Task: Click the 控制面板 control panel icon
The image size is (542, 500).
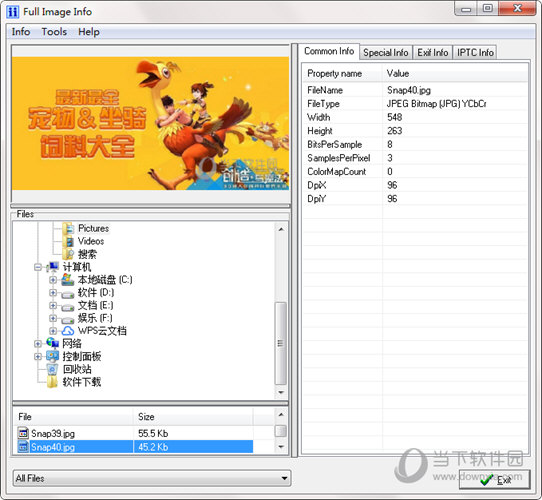Action: tap(52, 356)
